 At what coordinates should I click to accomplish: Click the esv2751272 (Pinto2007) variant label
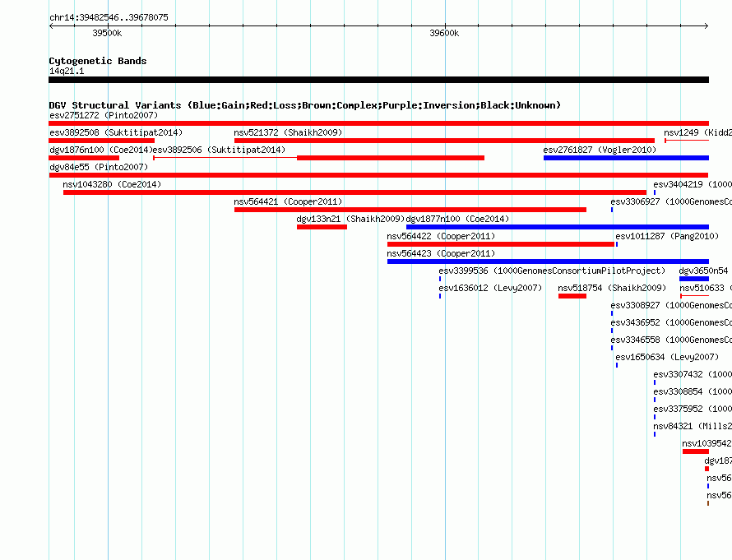tap(104, 115)
